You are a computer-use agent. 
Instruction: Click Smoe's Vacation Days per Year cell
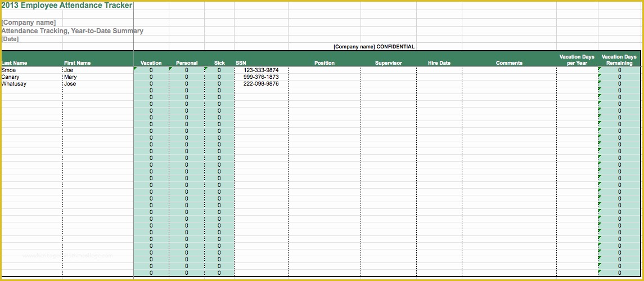[x=577, y=70]
